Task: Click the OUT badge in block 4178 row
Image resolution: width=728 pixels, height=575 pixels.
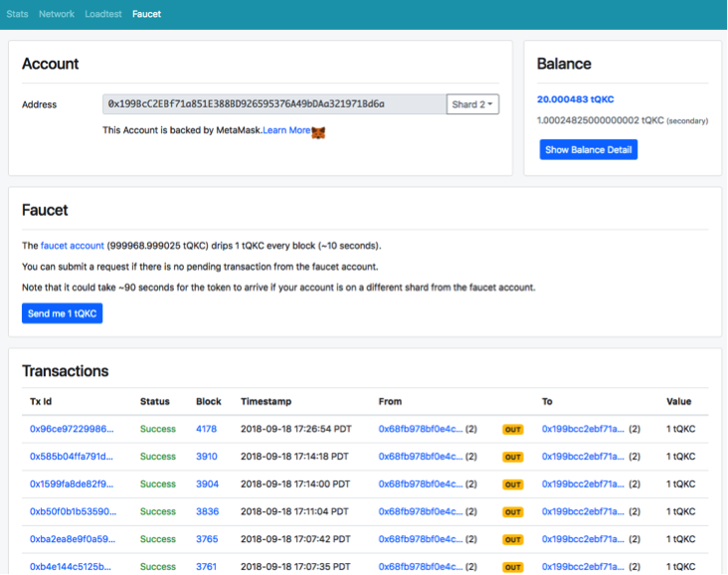Action: [512, 429]
